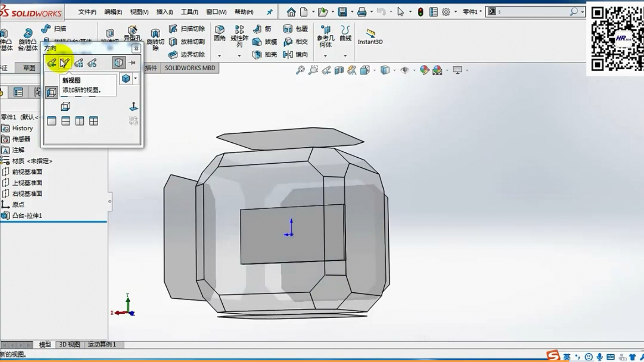This screenshot has height=362, width=644.
Task: Click the Previous View icon in Orientation dialog
Action: tap(52, 63)
